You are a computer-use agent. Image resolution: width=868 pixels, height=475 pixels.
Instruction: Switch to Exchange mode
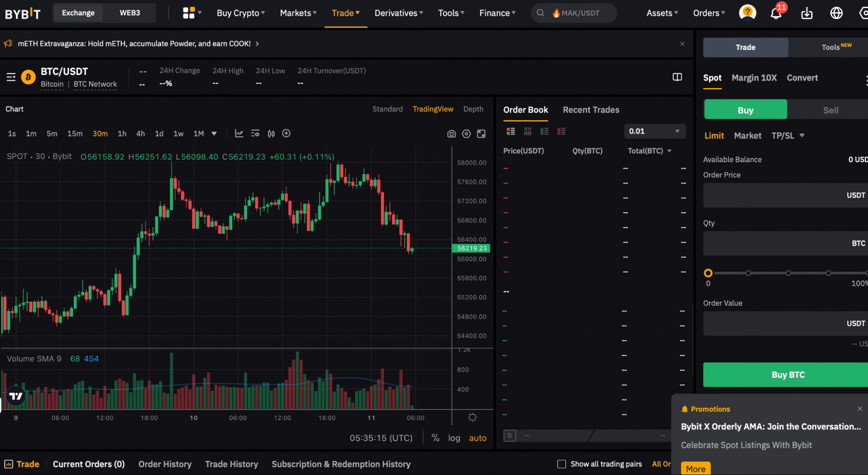(x=78, y=13)
